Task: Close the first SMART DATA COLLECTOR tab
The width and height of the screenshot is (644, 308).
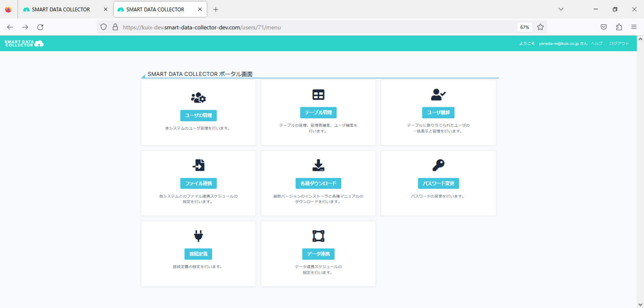Action: pos(106,9)
